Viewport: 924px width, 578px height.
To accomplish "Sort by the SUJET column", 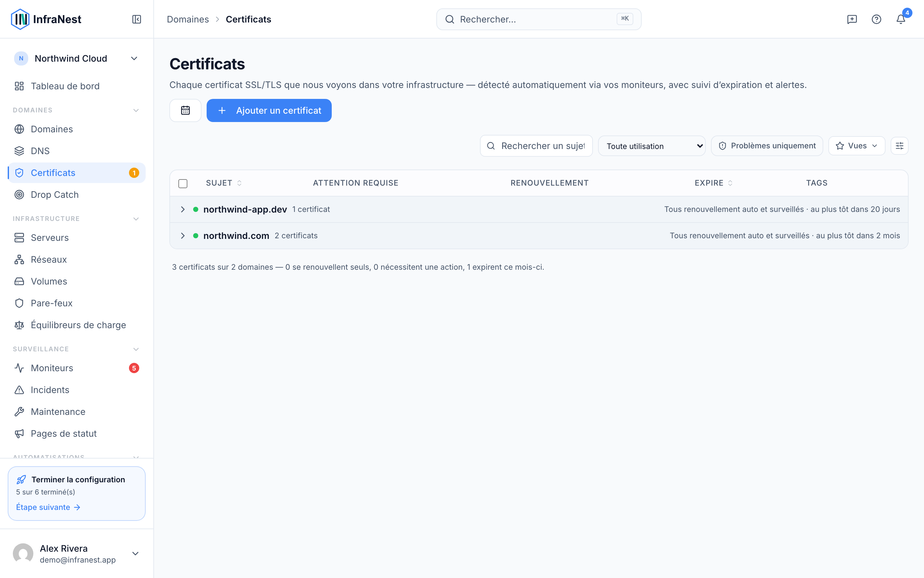I will click(x=224, y=183).
